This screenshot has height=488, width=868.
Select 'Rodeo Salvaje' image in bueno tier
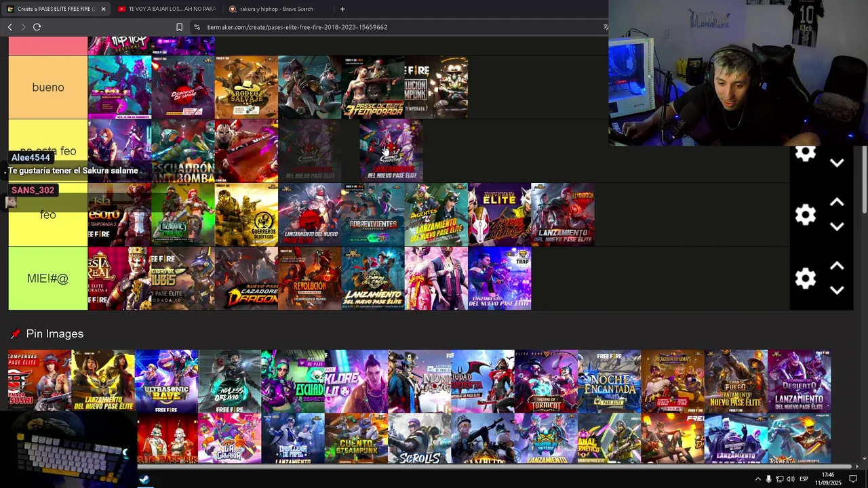click(x=246, y=87)
